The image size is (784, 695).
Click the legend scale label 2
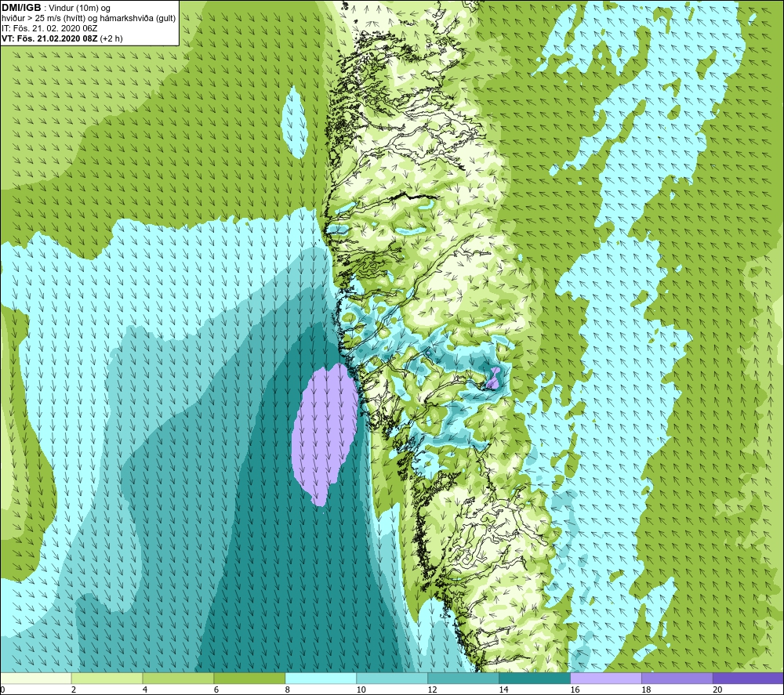tap(74, 690)
